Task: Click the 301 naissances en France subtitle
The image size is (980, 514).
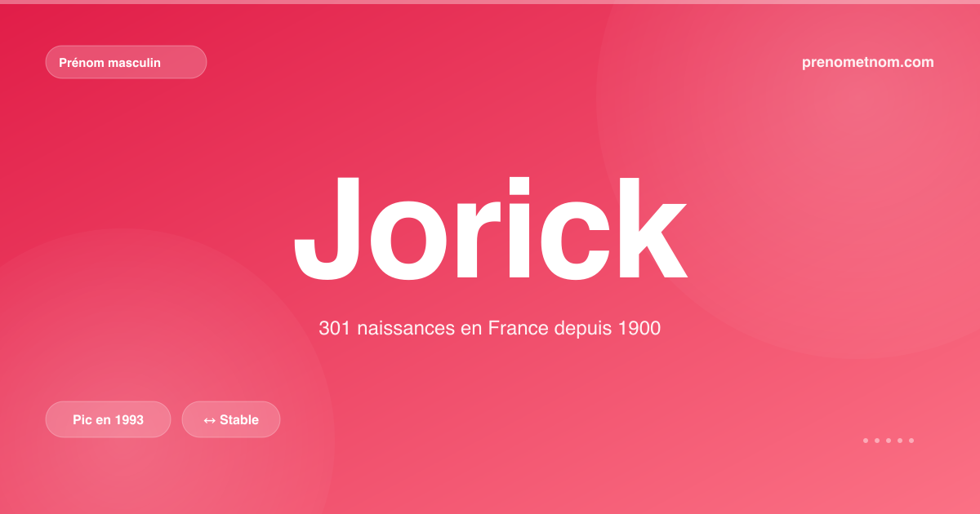Action: pos(489,329)
